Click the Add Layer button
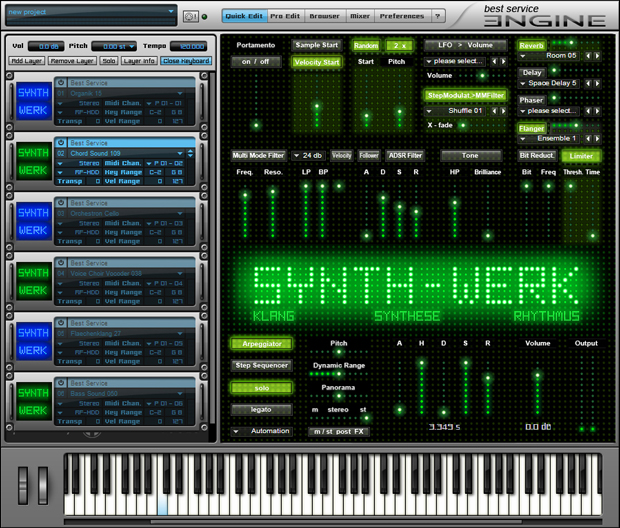Image resolution: width=620 pixels, height=528 pixels. click(x=29, y=61)
